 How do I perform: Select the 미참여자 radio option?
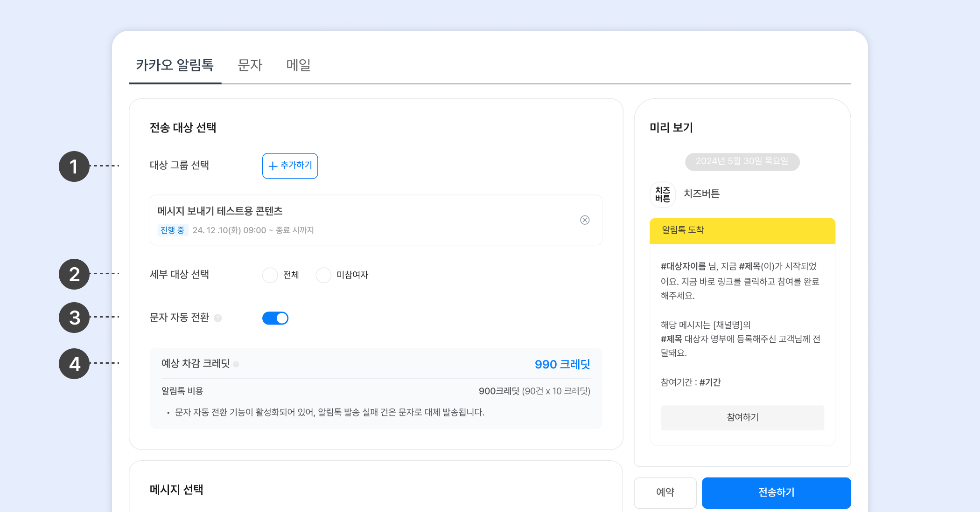[x=323, y=275]
